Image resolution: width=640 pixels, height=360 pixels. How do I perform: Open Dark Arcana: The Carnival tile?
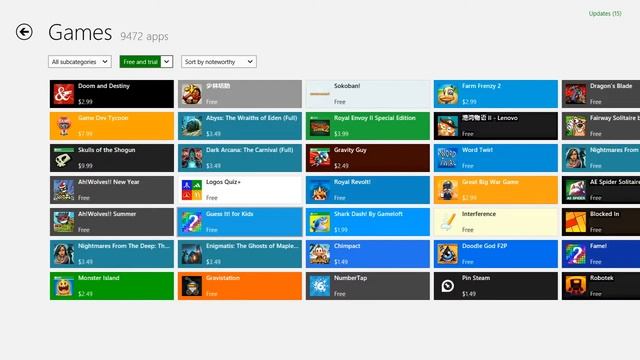240,158
